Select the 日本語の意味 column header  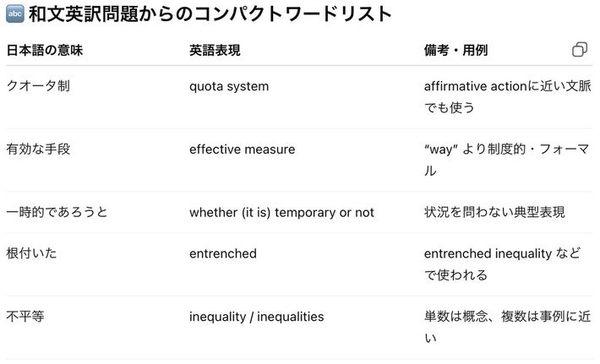pyautogui.click(x=44, y=51)
